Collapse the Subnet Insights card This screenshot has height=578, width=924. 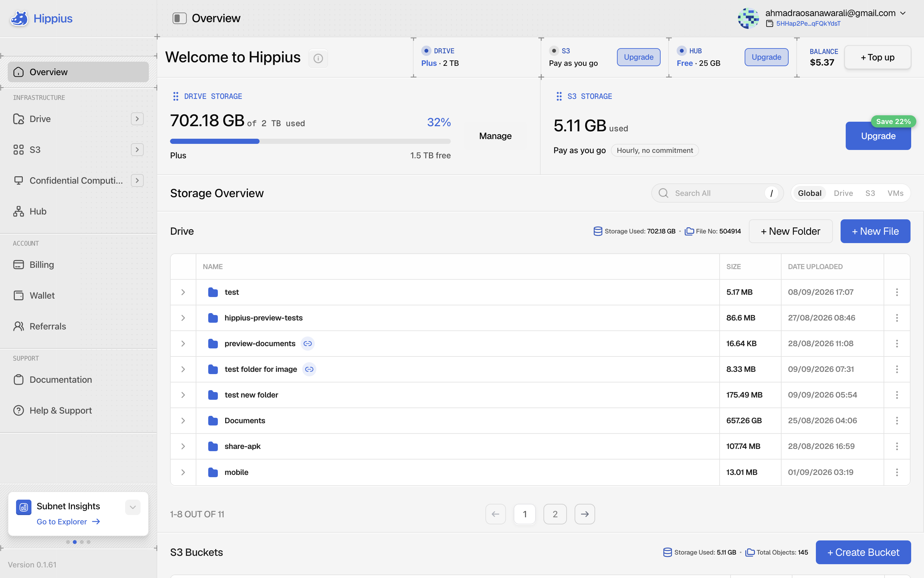133,507
